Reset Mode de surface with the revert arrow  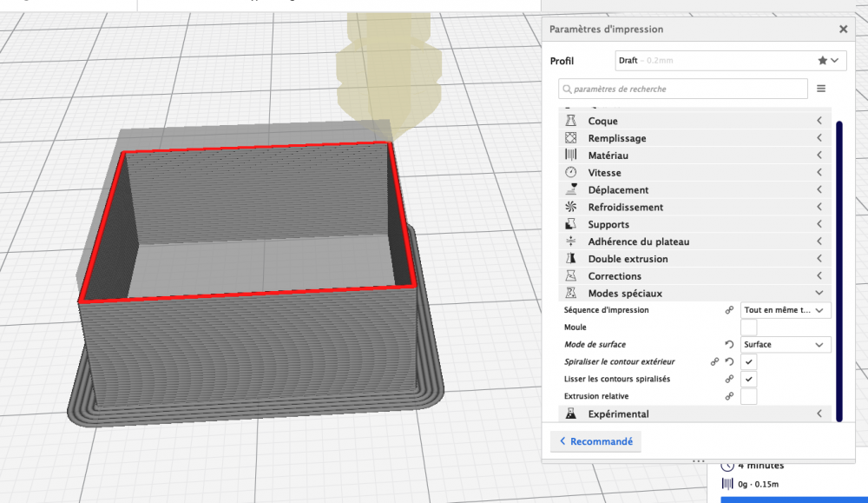[729, 345]
